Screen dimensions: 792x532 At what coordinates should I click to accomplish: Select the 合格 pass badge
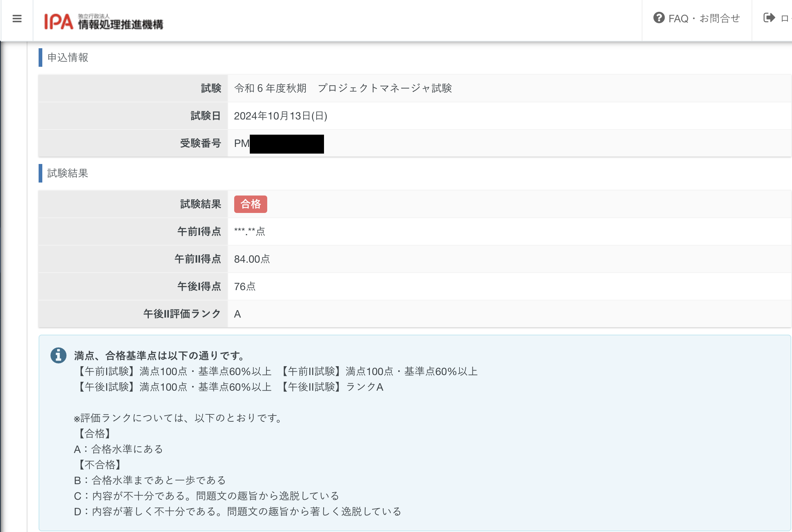(x=251, y=204)
